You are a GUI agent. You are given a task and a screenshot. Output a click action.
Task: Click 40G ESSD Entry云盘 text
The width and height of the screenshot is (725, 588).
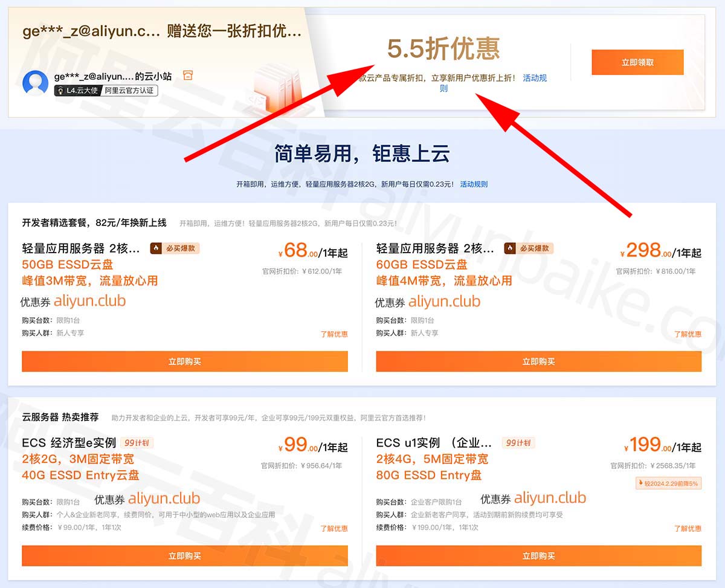click(80, 475)
